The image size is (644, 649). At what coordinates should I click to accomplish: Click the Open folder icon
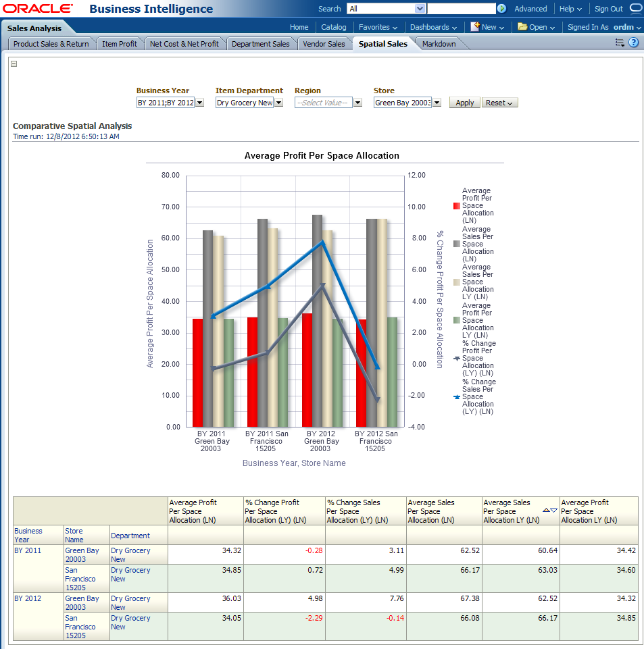pyautogui.click(x=522, y=27)
